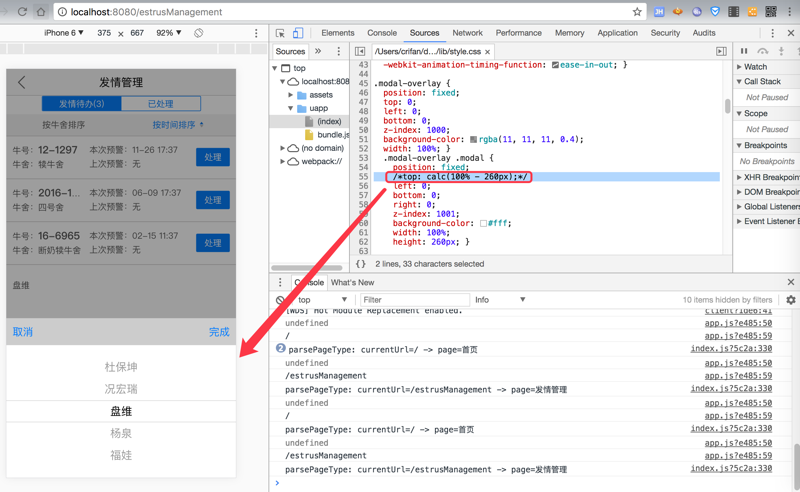Open the Info log level dropdown
The image size is (800, 492).
pyautogui.click(x=499, y=300)
